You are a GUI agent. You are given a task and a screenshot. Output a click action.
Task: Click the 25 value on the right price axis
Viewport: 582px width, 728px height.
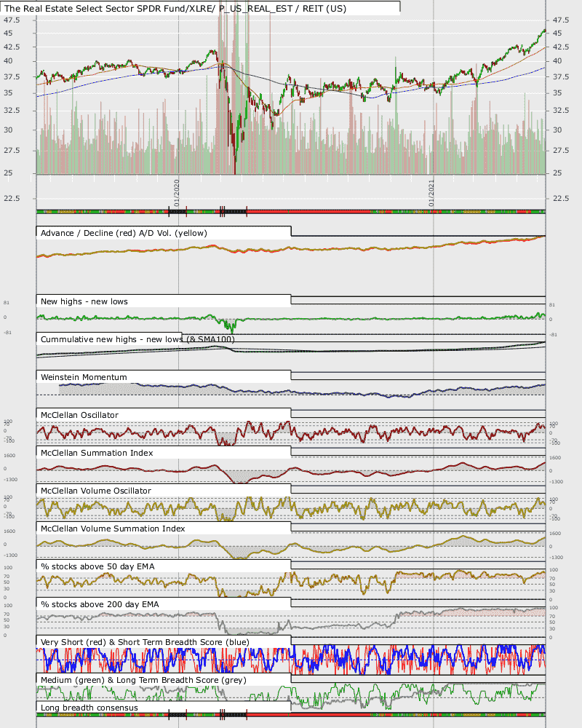click(x=557, y=173)
